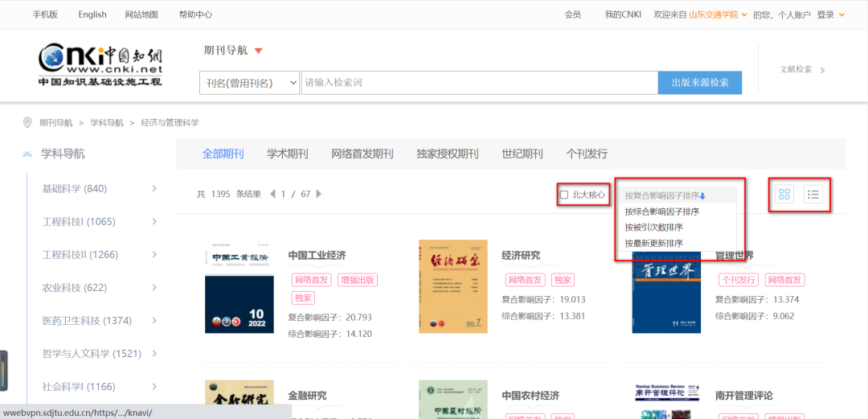Viewport: 868px width, 419px height.
Task: Switch to 学术期刊 tab
Action: tap(287, 154)
